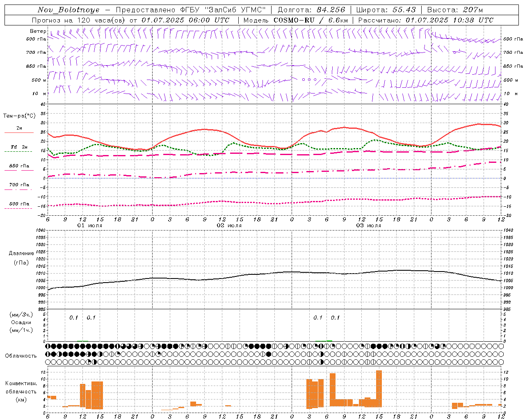Select the 'Прогноз на 120 часа(ов)' forecast start text

(79, 20)
